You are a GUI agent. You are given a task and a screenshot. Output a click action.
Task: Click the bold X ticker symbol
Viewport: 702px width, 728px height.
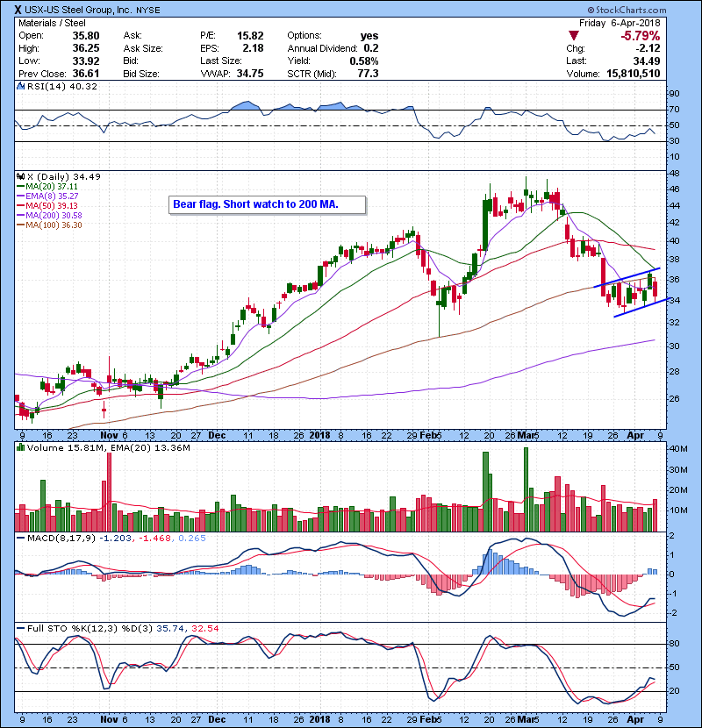pos(18,10)
